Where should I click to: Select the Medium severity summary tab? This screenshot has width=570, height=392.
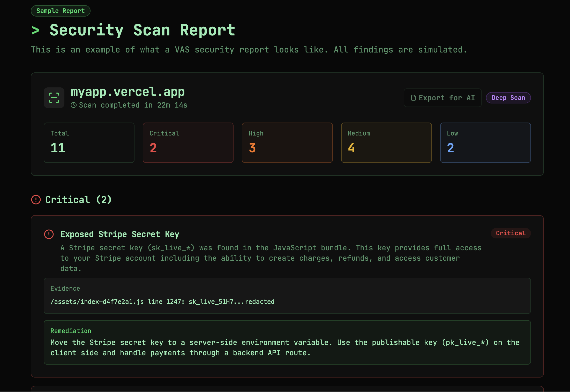coord(386,142)
